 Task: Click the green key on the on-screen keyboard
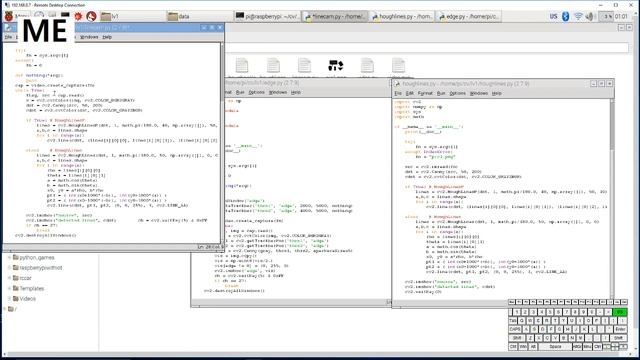(x=620, y=312)
